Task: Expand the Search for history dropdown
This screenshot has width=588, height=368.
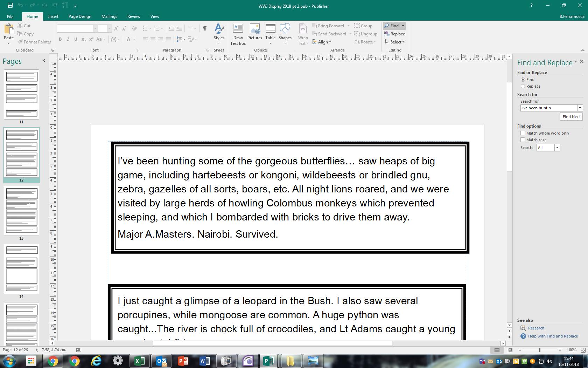Action: (x=580, y=108)
